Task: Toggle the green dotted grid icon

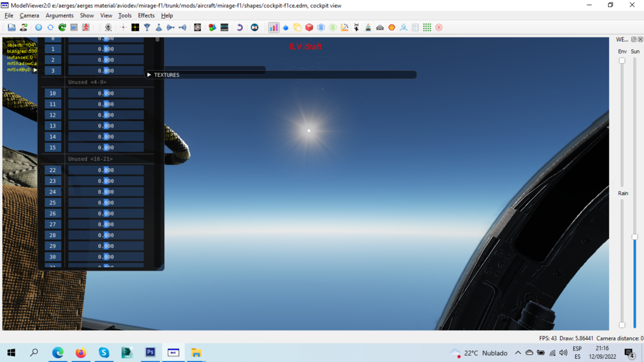Action: (x=427, y=28)
